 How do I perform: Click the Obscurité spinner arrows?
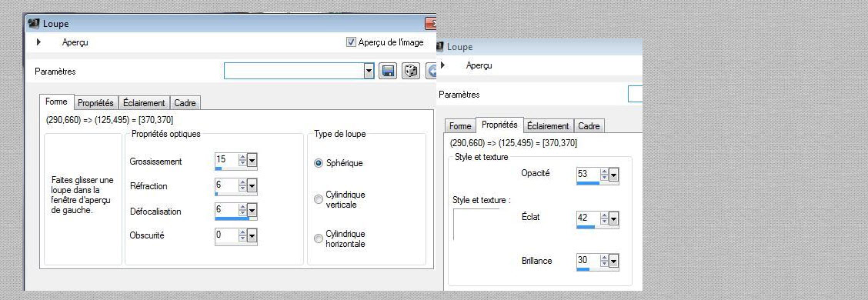242,236
